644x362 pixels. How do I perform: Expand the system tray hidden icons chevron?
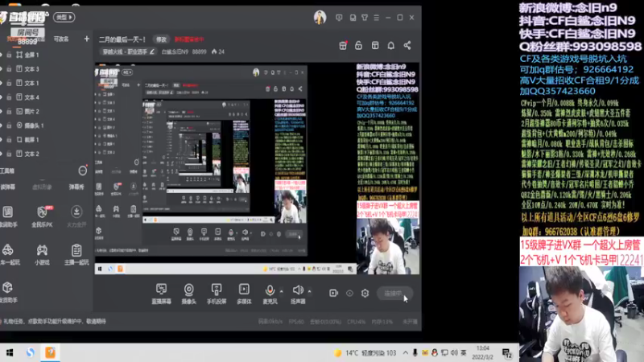(406, 353)
